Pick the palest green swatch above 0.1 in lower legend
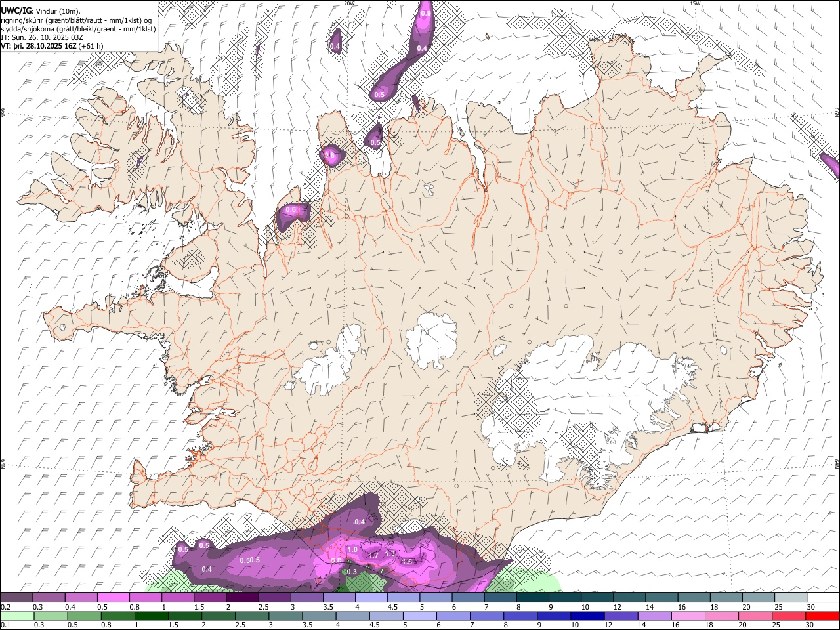 point(17,616)
